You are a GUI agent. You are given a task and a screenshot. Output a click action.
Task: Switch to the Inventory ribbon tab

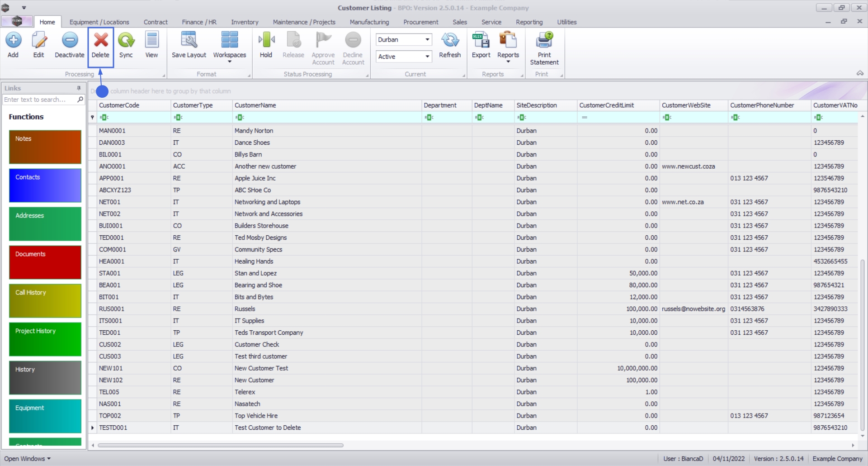tap(245, 22)
